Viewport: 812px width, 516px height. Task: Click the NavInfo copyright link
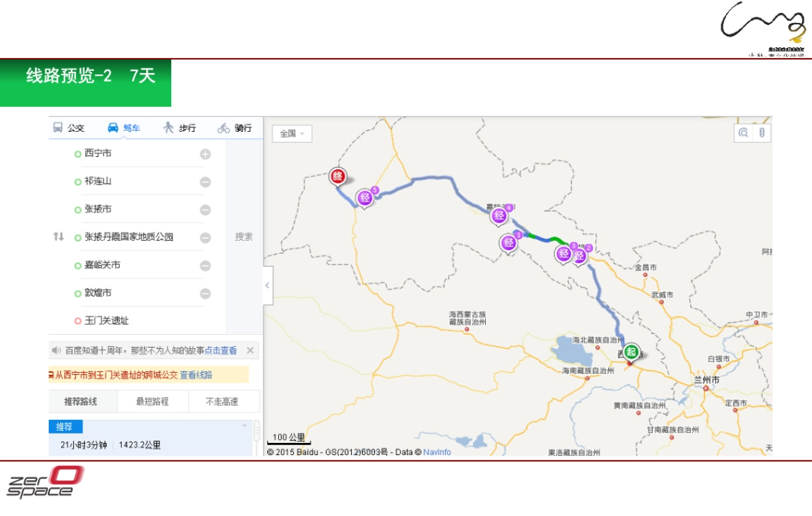(x=436, y=452)
